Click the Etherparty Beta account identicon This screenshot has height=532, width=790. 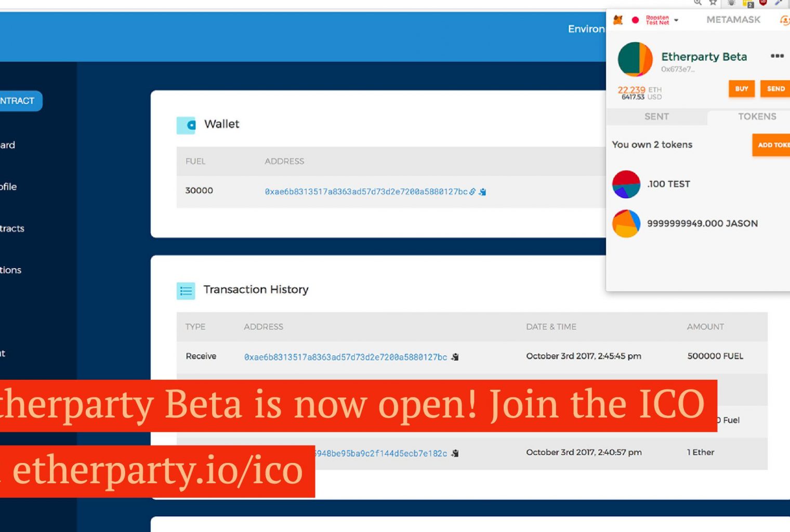tap(635, 59)
